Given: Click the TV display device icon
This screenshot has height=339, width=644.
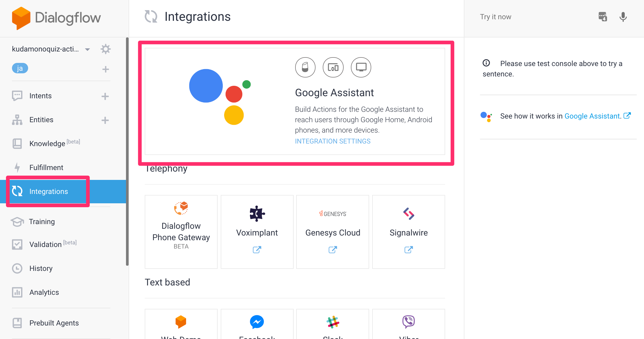Looking at the screenshot, I should click(361, 67).
